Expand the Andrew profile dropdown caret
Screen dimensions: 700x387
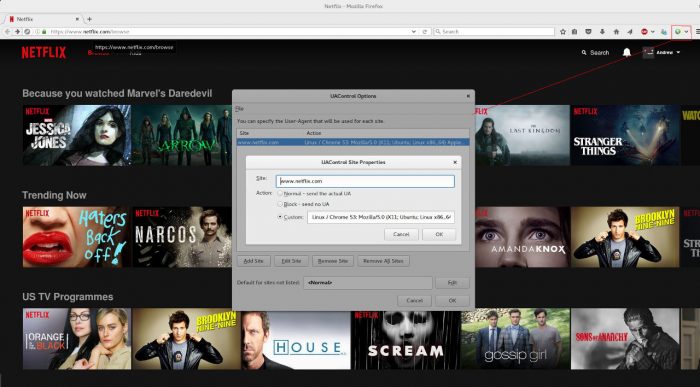(679, 53)
